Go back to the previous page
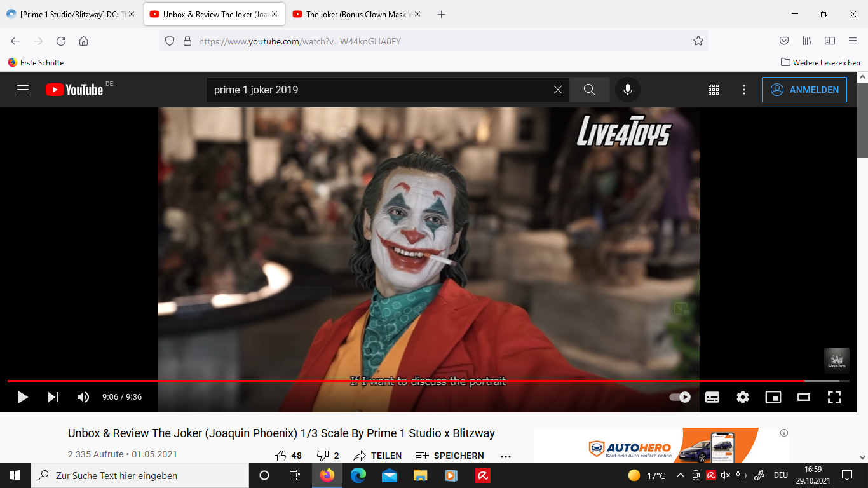Image resolution: width=868 pixels, height=488 pixels. point(15,41)
